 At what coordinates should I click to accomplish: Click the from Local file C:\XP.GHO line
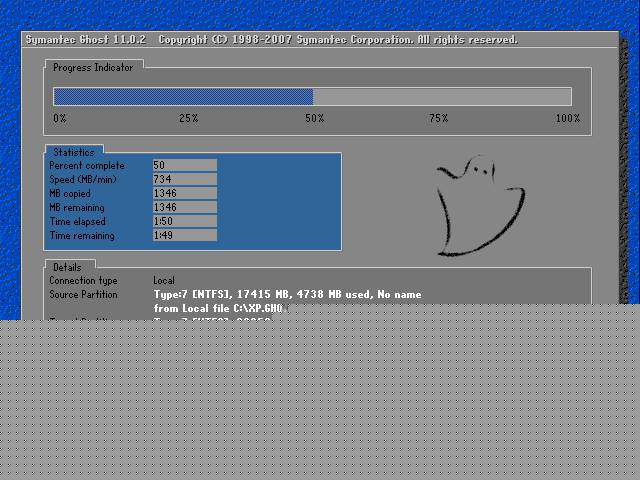tap(218, 308)
